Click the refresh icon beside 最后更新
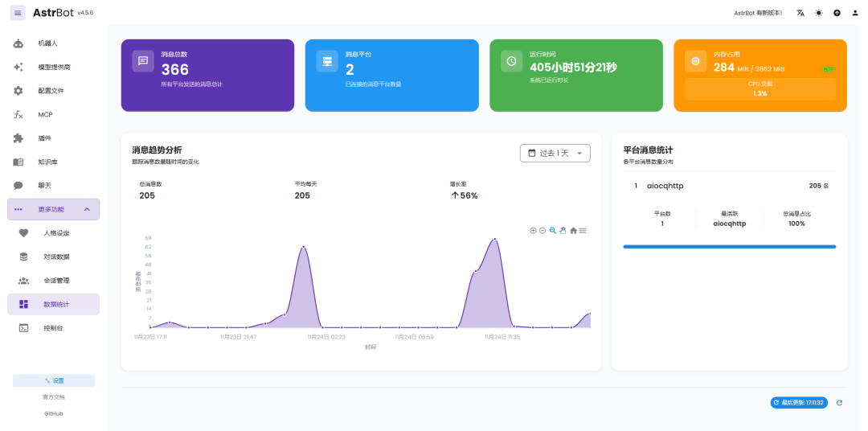Viewport: 868px width, 431px height. pos(839,402)
